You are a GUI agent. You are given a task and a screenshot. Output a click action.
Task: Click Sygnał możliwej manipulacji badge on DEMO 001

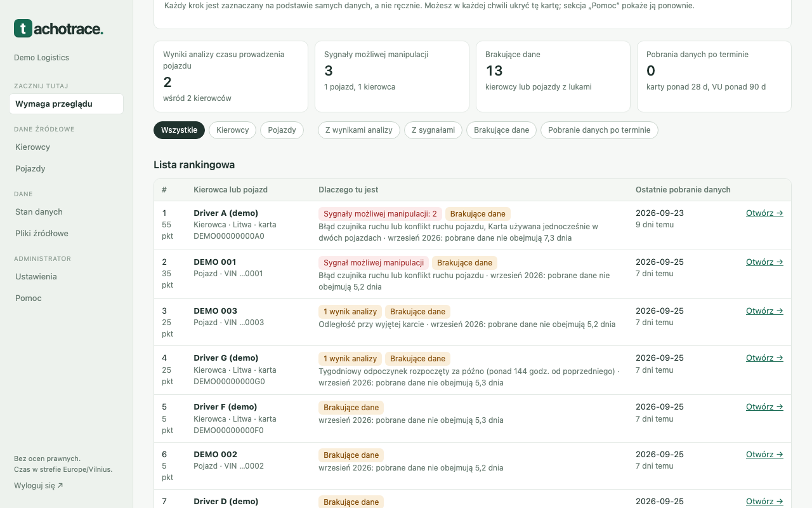[374, 263]
